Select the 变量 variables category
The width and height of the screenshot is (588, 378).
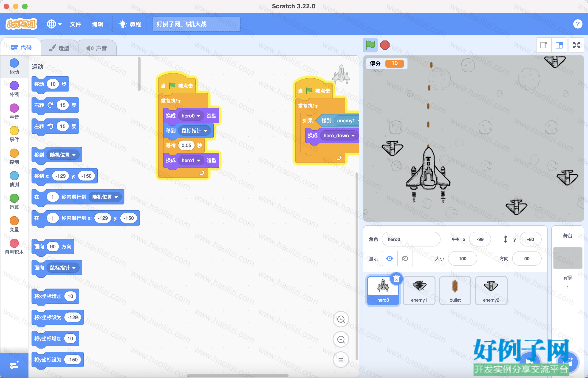click(14, 224)
